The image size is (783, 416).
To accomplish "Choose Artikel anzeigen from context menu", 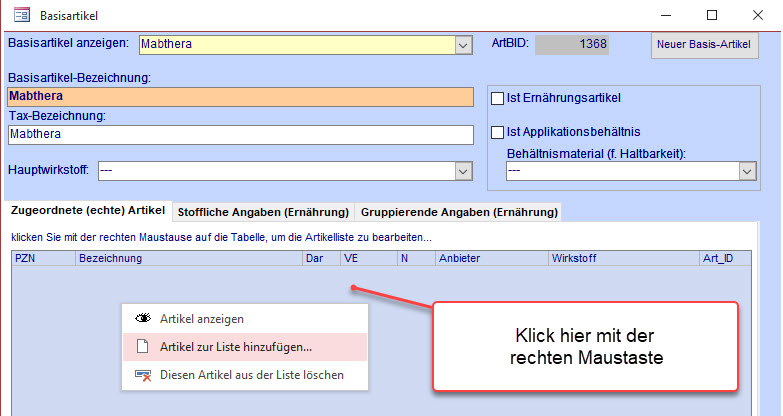I will [245, 319].
